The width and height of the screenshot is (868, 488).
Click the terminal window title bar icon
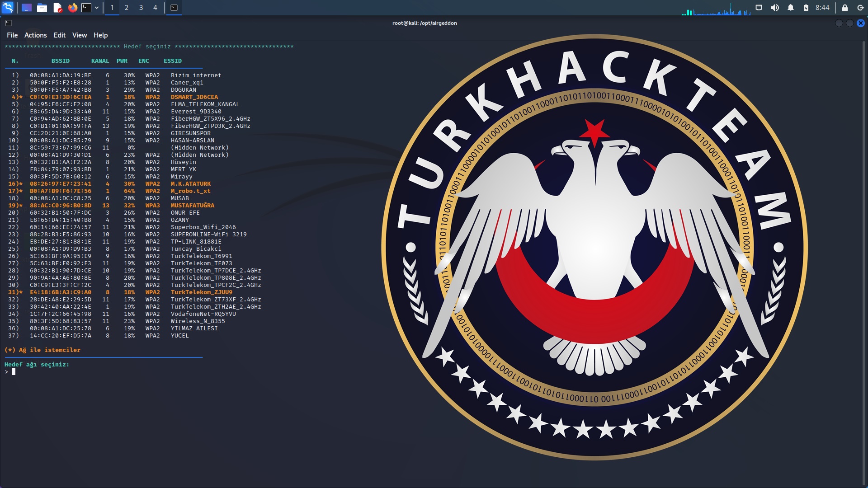click(x=9, y=23)
